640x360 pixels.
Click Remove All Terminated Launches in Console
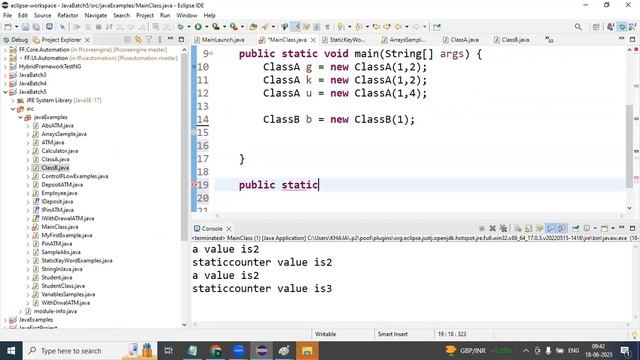503,228
